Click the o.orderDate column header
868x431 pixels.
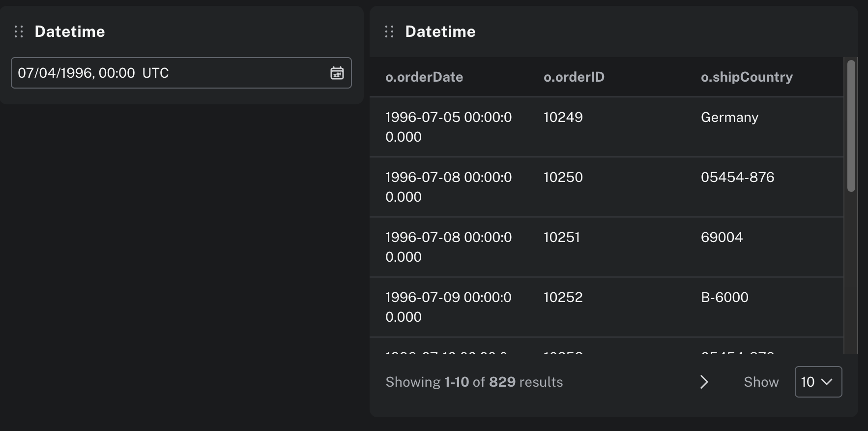[x=424, y=77]
